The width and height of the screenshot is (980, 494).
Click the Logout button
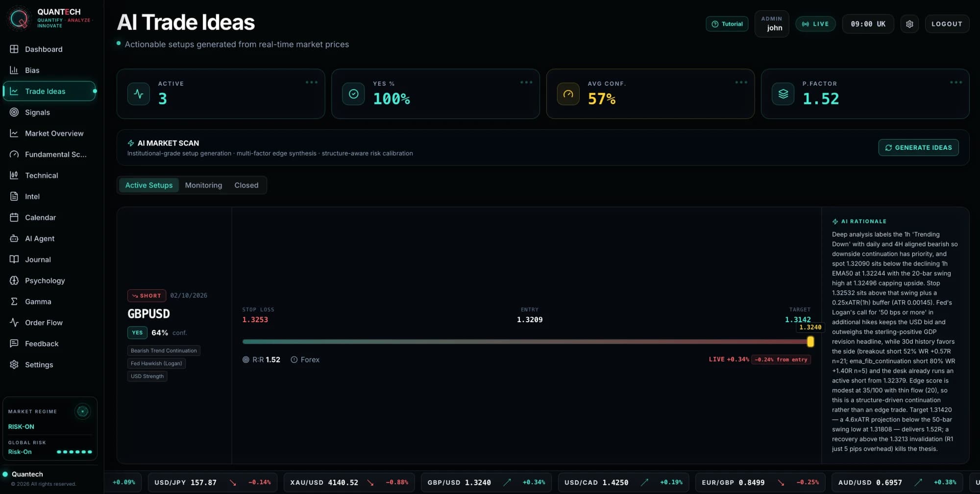click(947, 24)
